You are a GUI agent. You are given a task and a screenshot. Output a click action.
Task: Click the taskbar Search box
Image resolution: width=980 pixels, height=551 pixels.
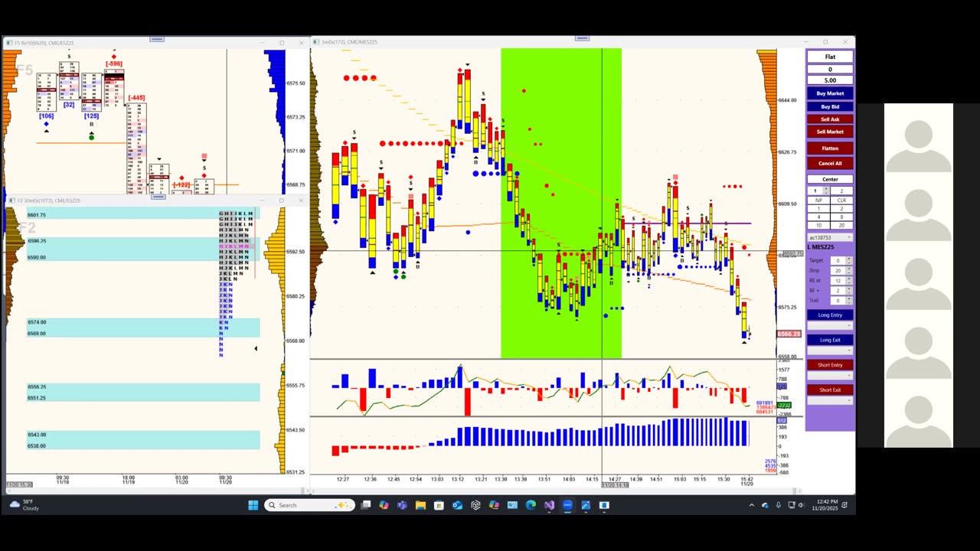[309, 505]
